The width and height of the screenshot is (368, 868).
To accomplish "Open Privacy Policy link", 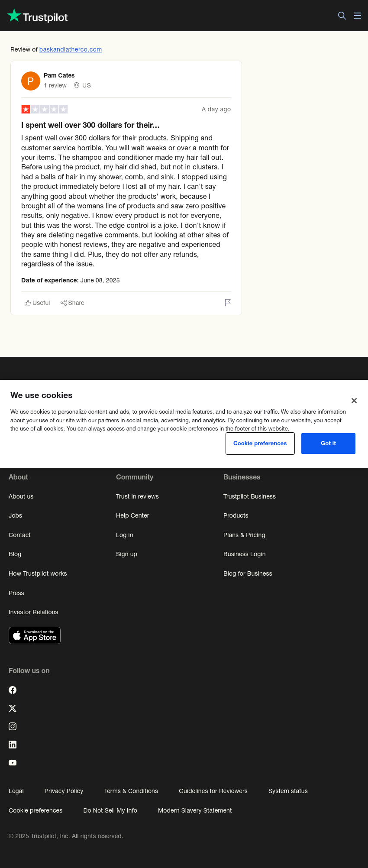I will [64, 791].
